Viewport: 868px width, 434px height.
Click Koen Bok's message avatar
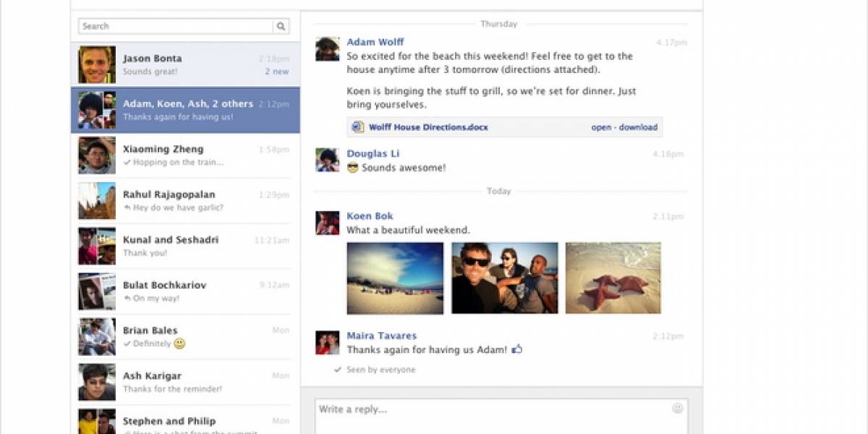(328, 223)
